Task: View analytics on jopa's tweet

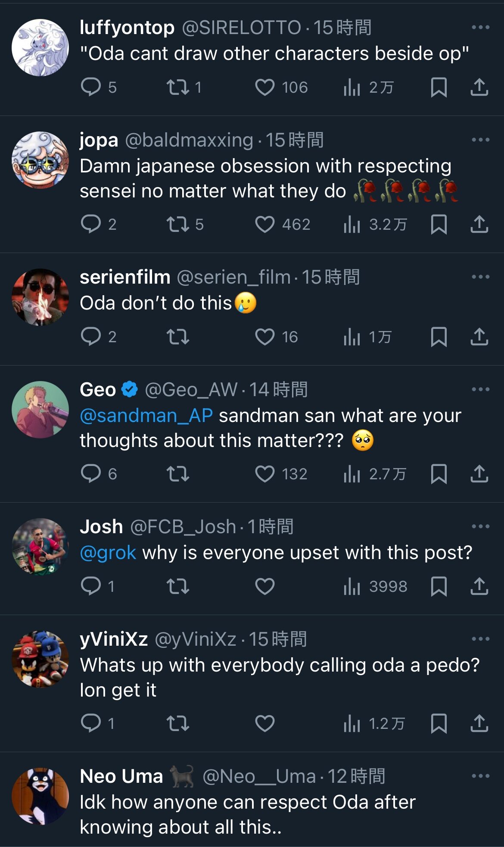Action: [352, 224]
